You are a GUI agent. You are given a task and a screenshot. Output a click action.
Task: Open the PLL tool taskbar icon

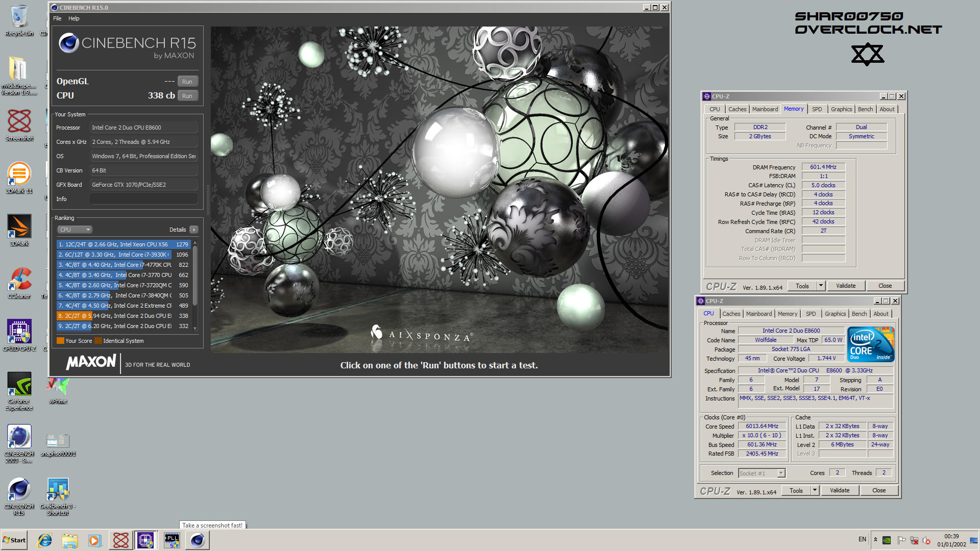tap(171, 540)
